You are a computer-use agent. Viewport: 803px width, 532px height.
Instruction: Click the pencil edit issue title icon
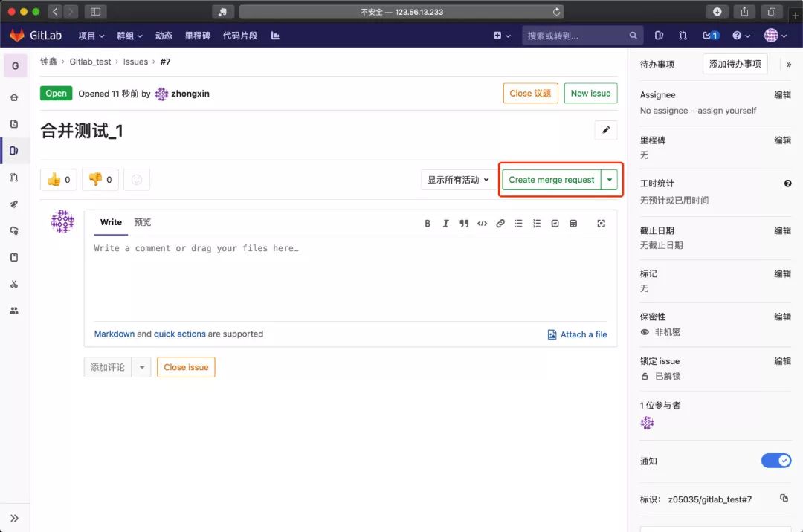(606, 130)
